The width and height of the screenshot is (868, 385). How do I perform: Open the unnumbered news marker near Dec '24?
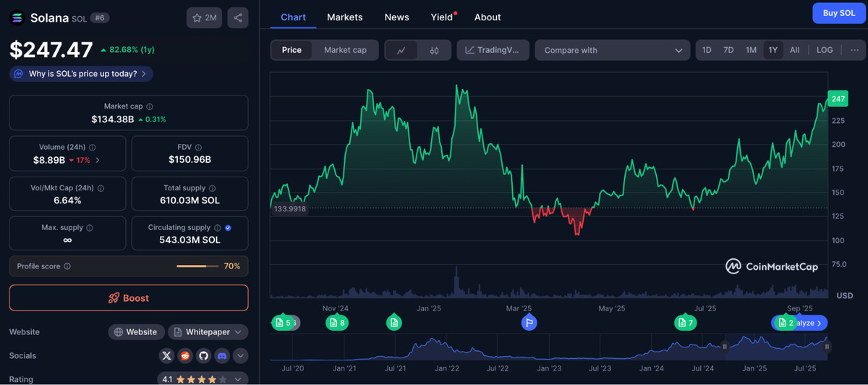pyautogui.click(x=394, y=323)
